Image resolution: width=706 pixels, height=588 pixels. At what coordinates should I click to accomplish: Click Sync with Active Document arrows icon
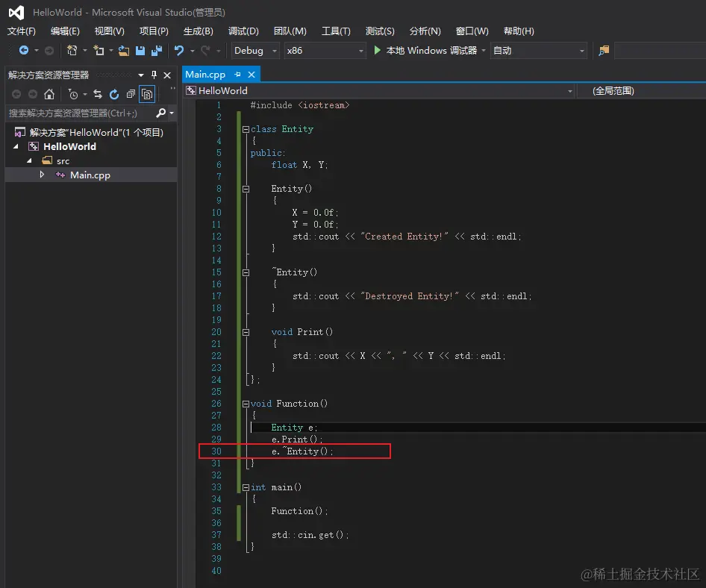tap(98, 94)
